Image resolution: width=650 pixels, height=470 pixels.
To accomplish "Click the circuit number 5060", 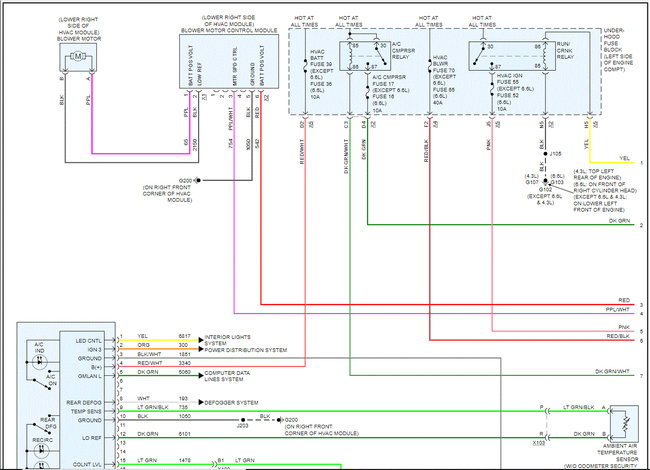I will coord(184,372).
